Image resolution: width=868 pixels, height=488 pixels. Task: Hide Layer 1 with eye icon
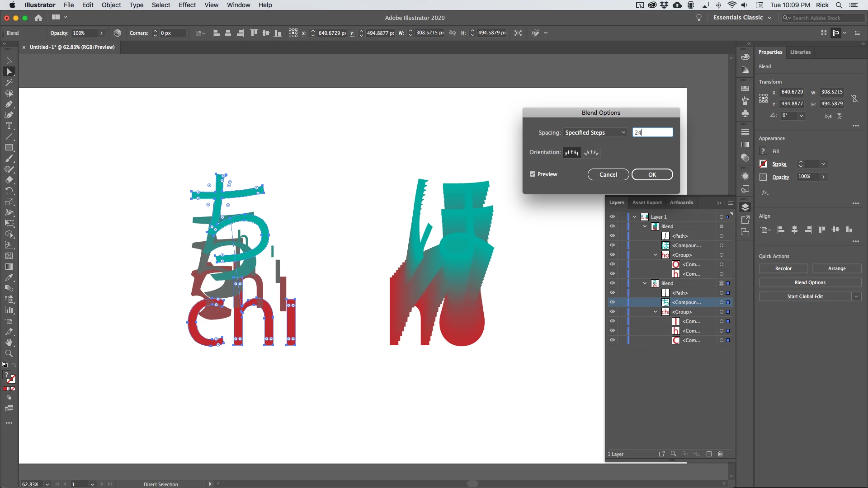(612, 217)
